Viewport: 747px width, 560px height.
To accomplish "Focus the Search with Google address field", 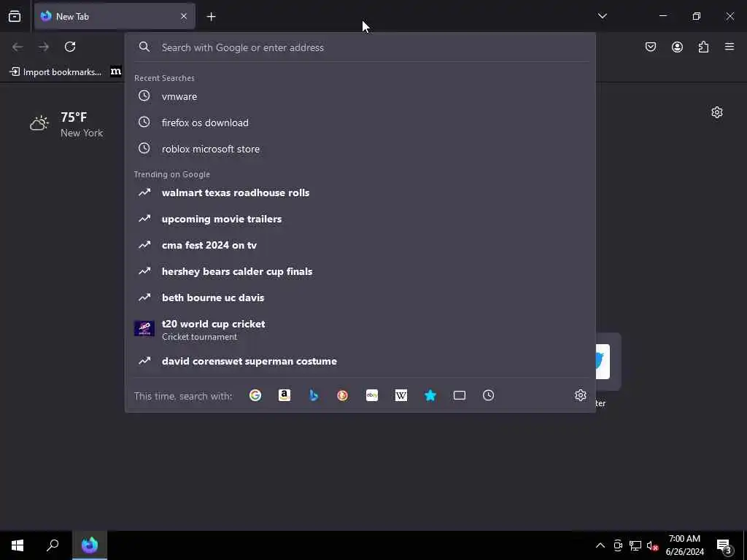I will (x=360, y=47).
